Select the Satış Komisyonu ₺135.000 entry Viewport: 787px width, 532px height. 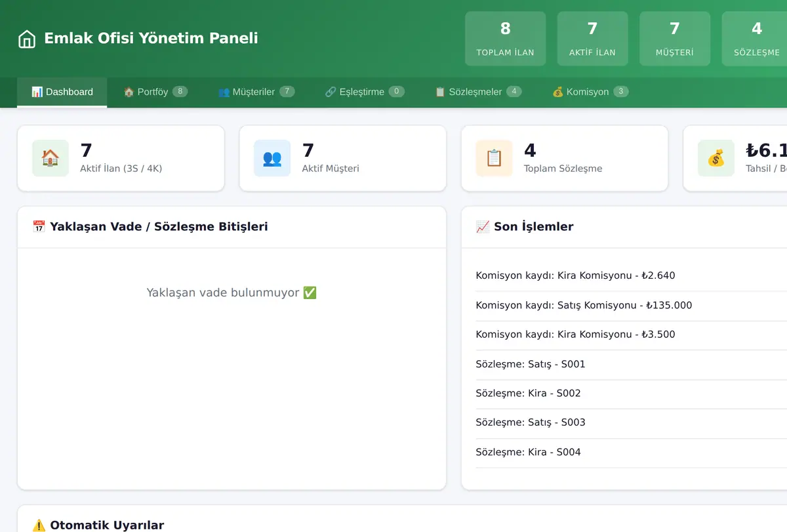(631, 305)
